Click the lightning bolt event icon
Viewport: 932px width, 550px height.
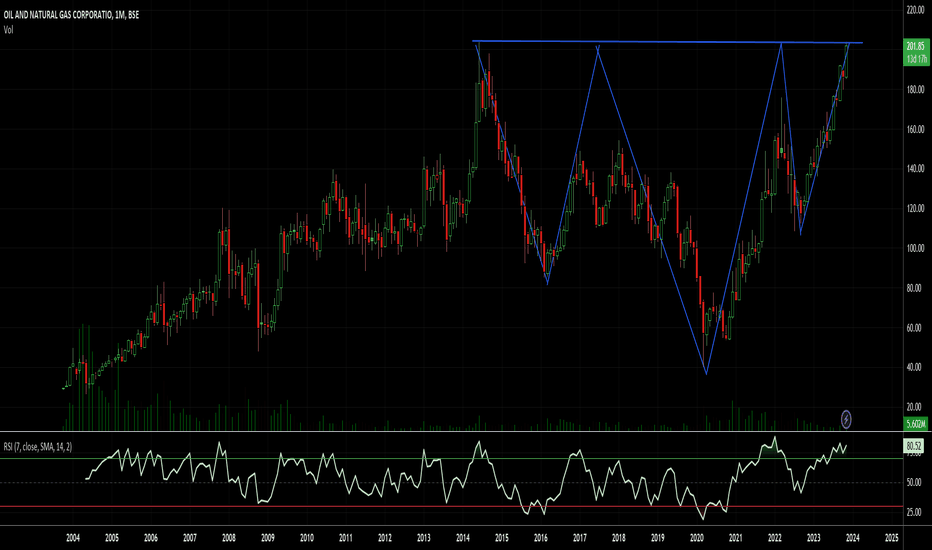(x=846, y=420)
